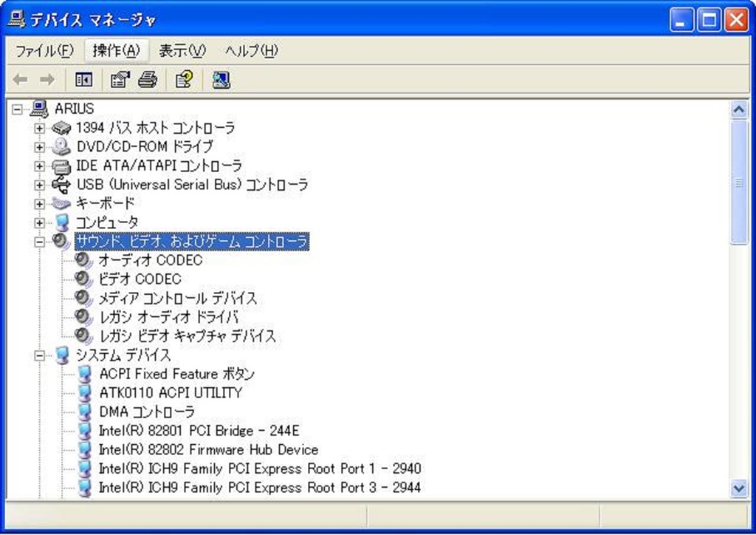Image resolution: width=756 pixels, height=535 pixels.
Task: Click the レガシ オーディオ ドライバ icon
Action: click(84, 317)
